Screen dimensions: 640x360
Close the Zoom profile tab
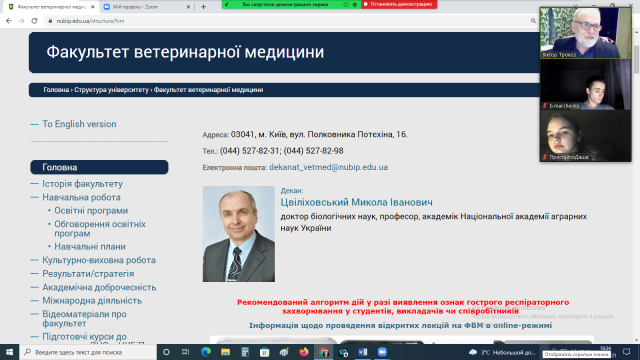coord(188,7)
